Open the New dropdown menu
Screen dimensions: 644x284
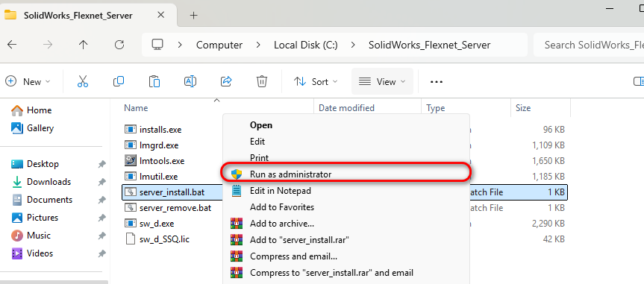coord(28,82)
